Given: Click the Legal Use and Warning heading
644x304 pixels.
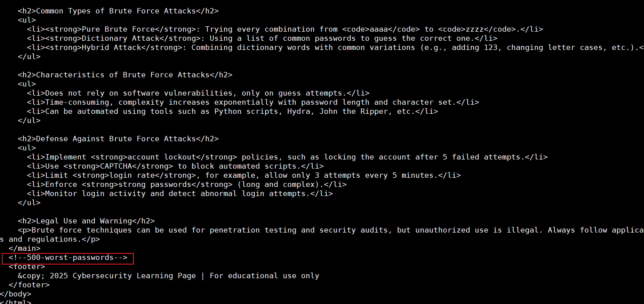Looking at the screenshot, I should (86, 221).
